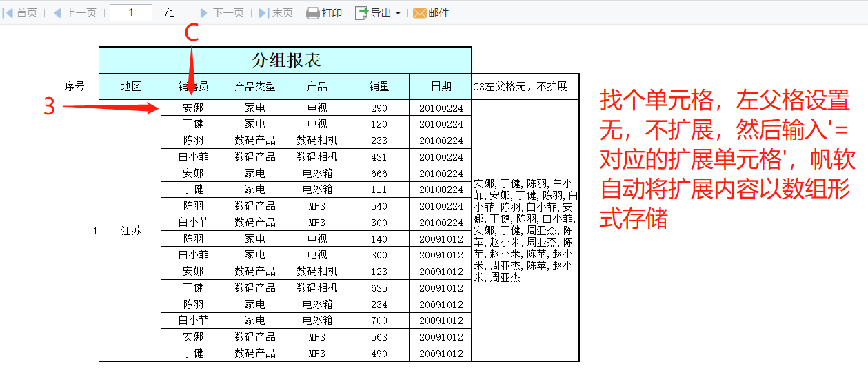Select sales value 490 cell

(379, 354)
